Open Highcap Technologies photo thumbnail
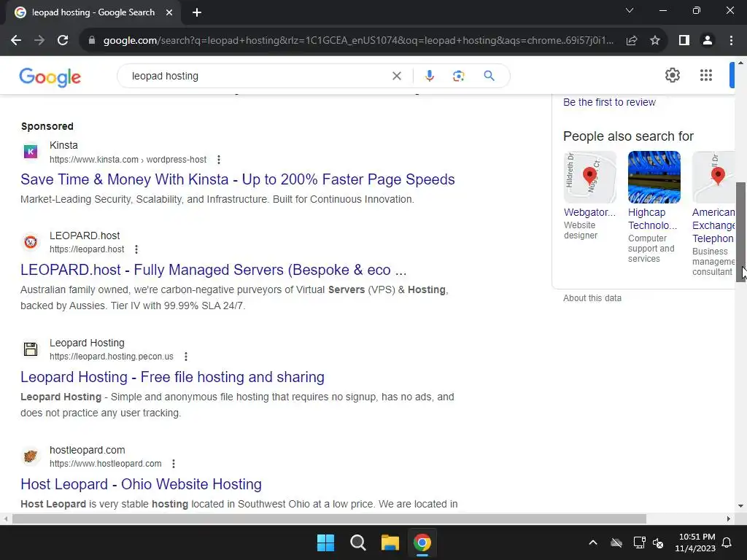The image size is (747, 560). click(x=654, y=177)
